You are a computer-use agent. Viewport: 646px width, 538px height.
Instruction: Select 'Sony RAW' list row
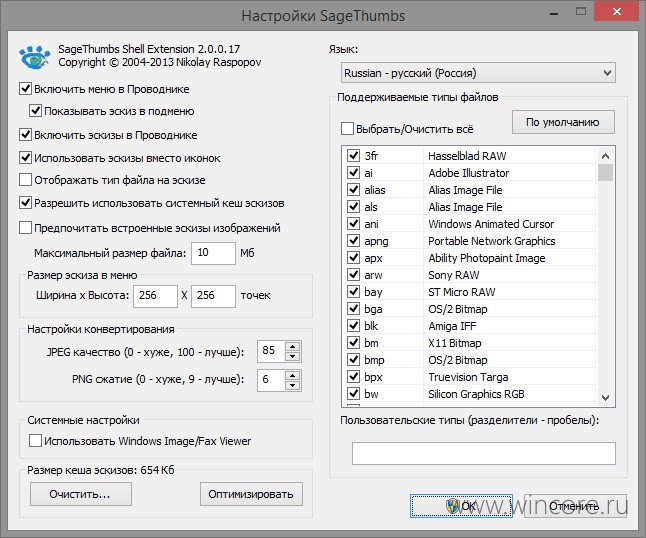(x=469, y=275)
